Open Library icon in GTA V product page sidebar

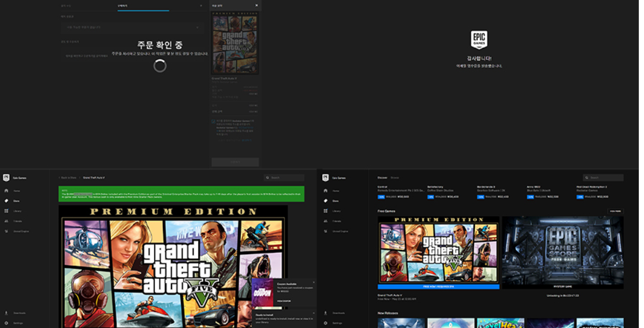(x=6, y=211)
